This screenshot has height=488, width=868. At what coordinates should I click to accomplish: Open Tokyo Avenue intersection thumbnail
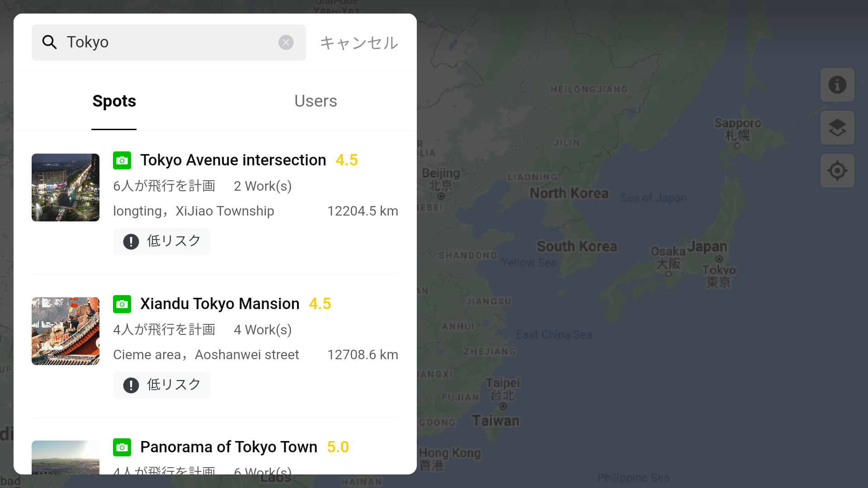click(x=66, y=188)
